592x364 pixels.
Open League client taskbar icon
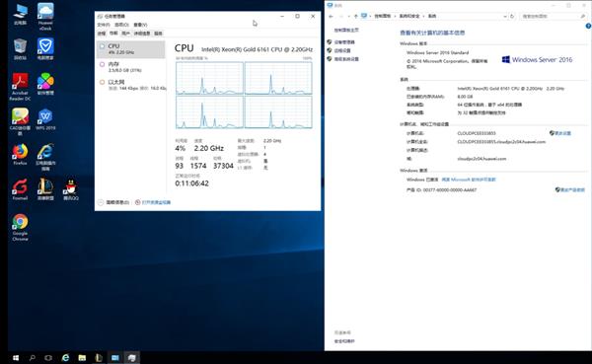(x=99, y=357)
